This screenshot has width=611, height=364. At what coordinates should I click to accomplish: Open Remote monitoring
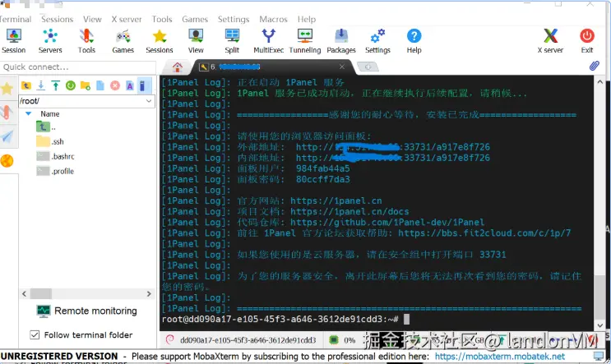[x=86, y=311]
